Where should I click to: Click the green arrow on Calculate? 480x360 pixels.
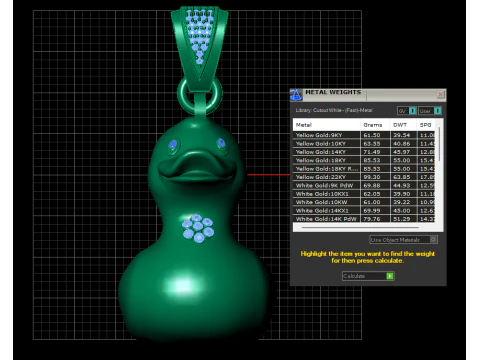tap(390, 276)
